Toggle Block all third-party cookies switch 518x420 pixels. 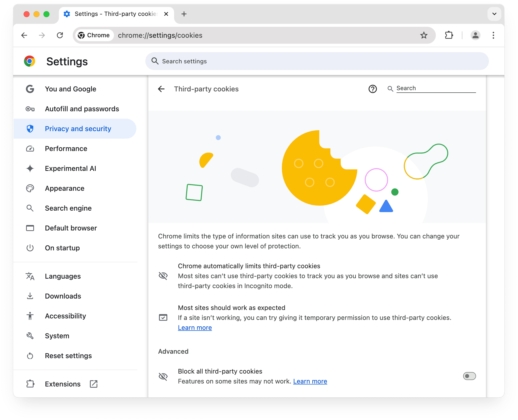point(469,376)
